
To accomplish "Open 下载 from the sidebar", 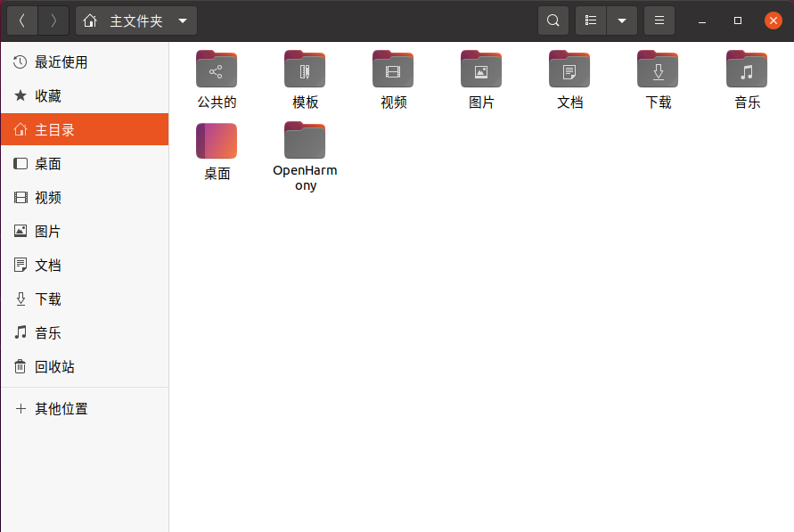I will click(85, 299).
